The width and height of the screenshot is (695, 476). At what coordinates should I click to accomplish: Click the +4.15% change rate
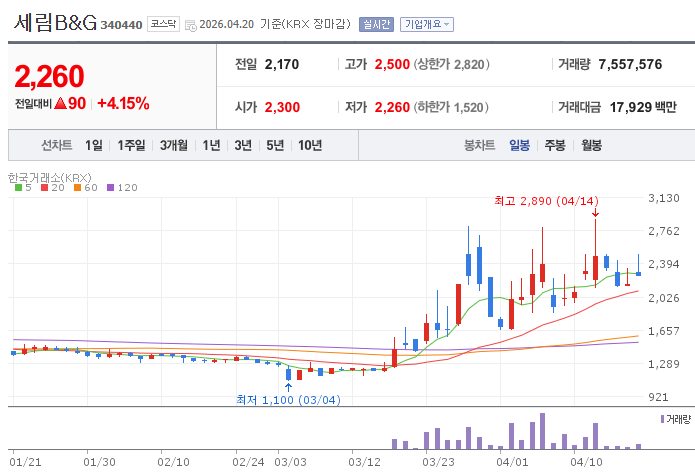[123, 103]
